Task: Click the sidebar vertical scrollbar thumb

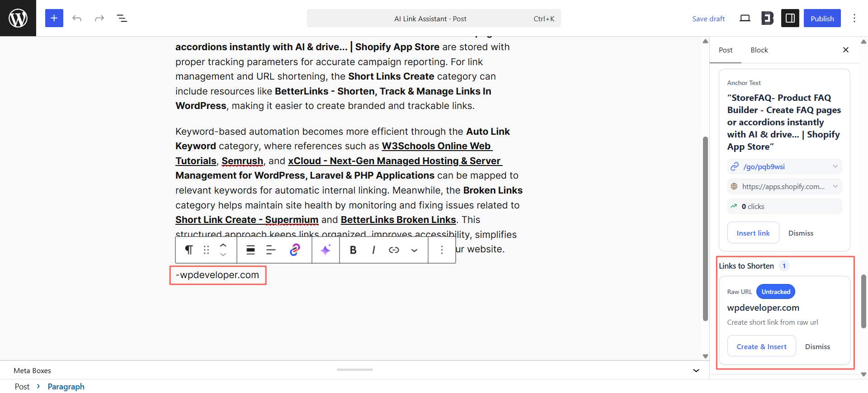Action: point(864,301)
